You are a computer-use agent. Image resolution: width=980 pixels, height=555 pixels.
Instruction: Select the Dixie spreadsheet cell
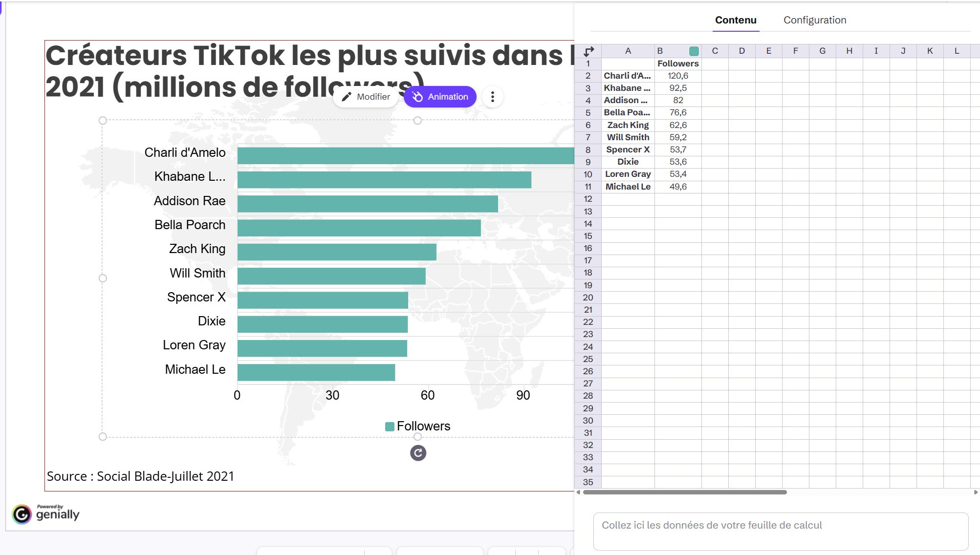(628, 162)
